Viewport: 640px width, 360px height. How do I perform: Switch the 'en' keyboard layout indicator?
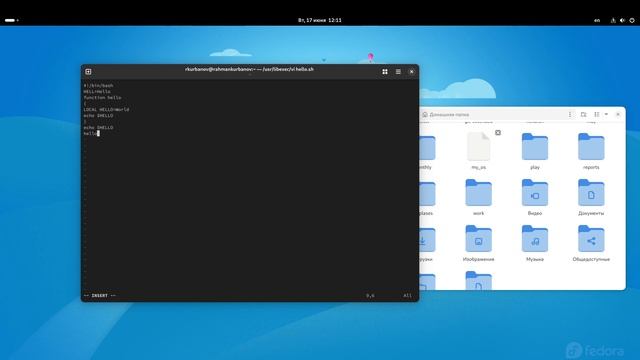coord(597,20)
